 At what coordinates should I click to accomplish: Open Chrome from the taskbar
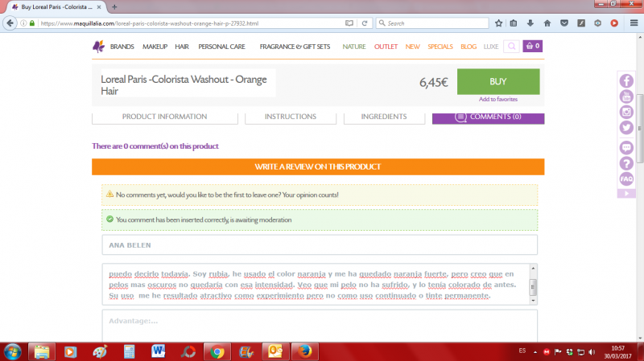point(217,351)
